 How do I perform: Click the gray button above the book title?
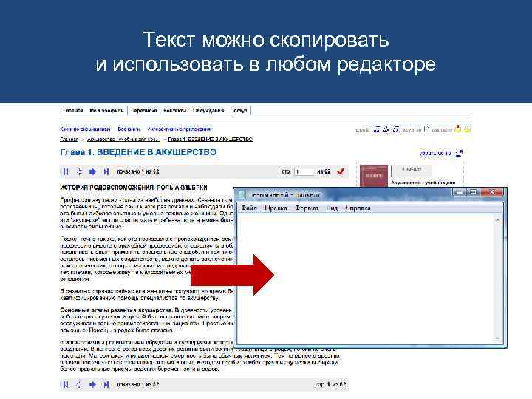click(x=412, y=169)
